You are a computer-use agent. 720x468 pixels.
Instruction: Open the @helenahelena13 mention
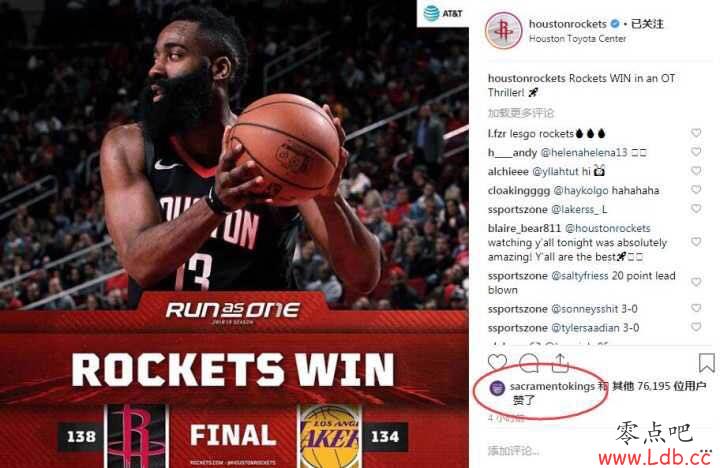(584, 152)
